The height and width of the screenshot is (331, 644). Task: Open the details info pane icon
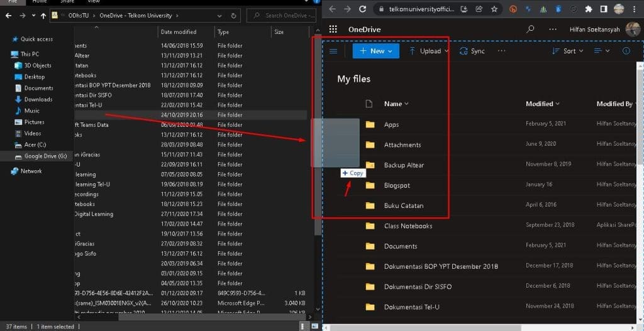click(x=626, y=51)
